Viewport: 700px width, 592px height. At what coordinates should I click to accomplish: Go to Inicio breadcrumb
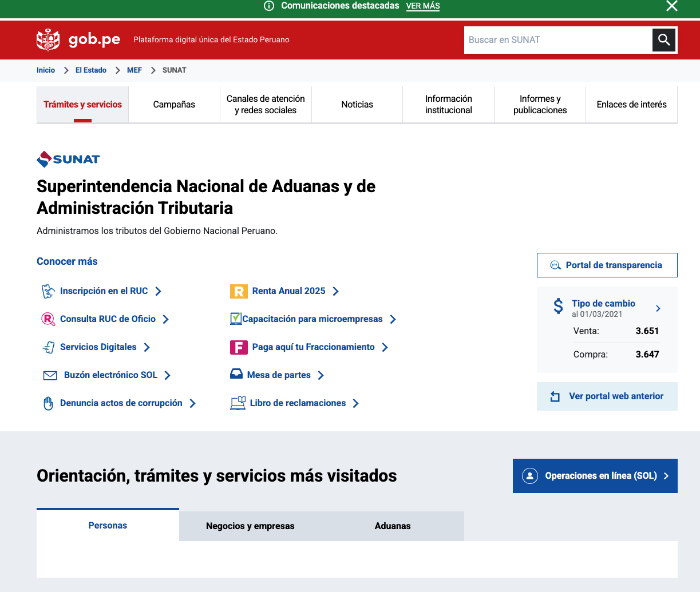click(46, 70)
